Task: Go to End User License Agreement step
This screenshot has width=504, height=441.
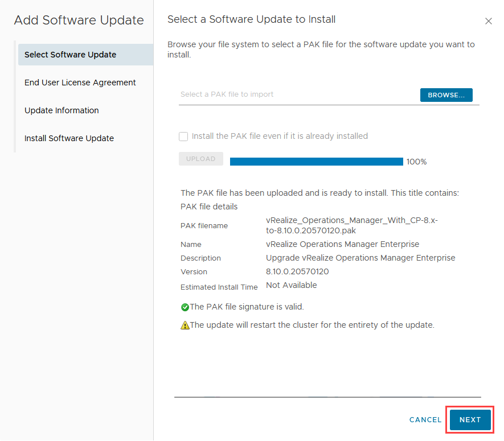Action: pyautogui.click(x=80, y=83)
